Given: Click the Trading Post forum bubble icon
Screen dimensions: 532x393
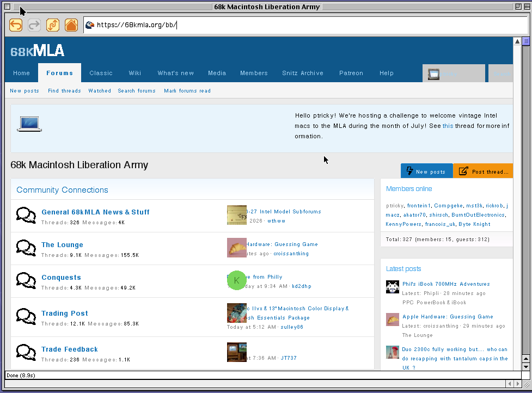Looking at the screenshot, I should pyautogui.click(x=26, y=317).
